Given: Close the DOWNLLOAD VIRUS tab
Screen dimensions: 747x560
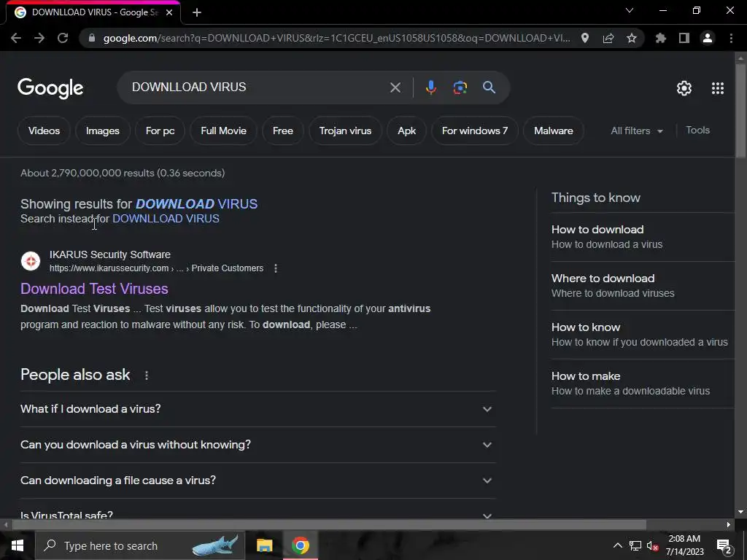Looking at the screenshot, I should 169,12.
